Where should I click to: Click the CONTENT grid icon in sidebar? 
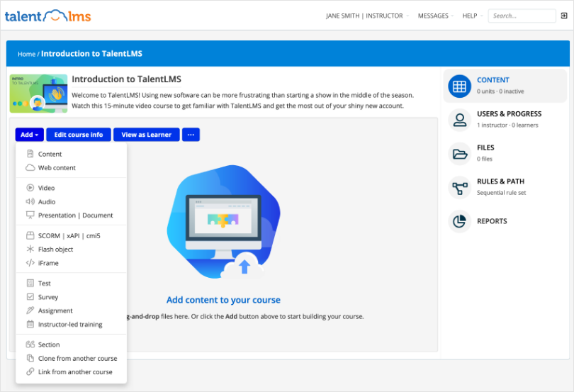(x=459, y=86)
